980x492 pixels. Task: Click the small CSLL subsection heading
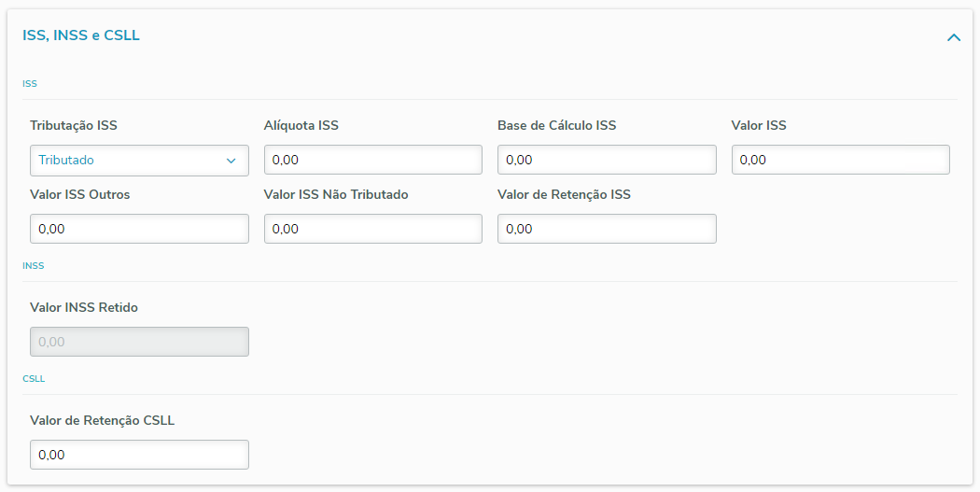point(34,379)
